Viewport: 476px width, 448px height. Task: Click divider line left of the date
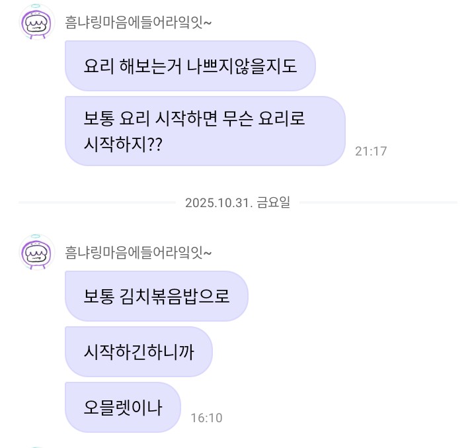pyautogui.click(x=98, y=202)
